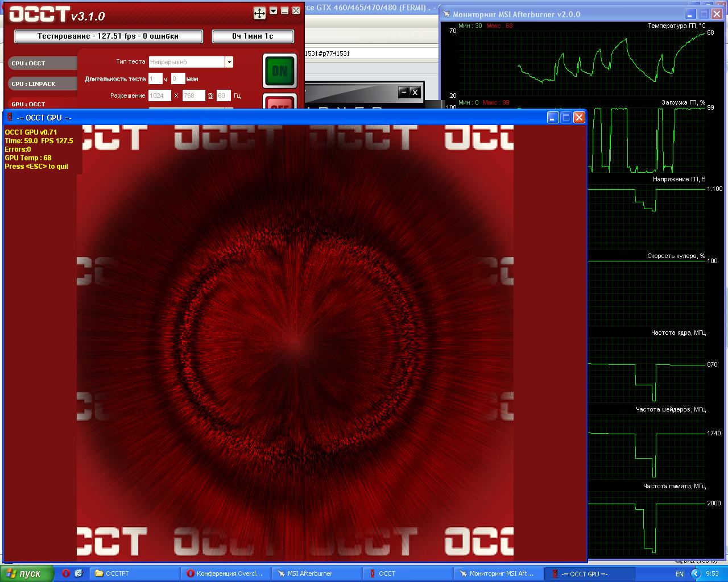Screen dimensions: 728x582
Task: Switch to the MSI Afterburner taskbar item
Action: coord(317,573)
